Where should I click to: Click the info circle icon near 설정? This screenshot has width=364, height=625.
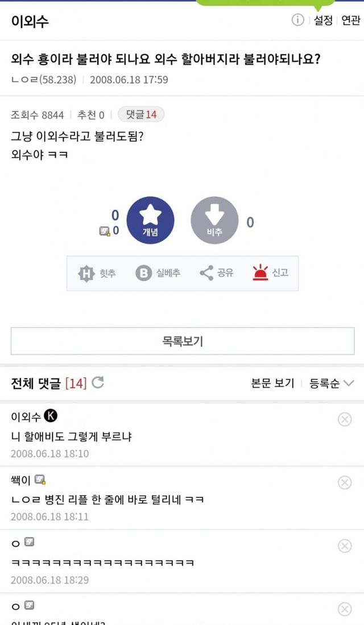(298, 20)
